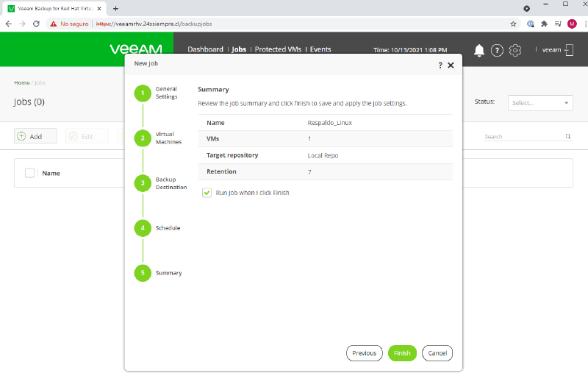
Task: Close the New Job dialog
Action: (451, 65)
